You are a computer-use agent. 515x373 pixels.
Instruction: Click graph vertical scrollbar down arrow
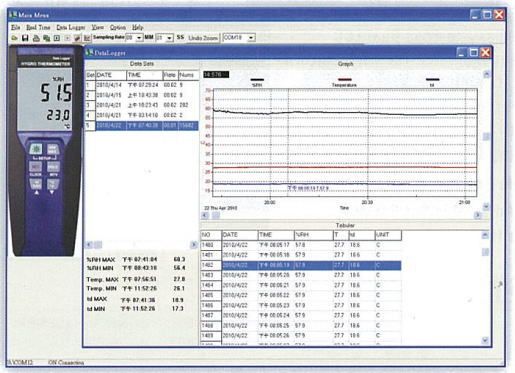coord(486,207)
